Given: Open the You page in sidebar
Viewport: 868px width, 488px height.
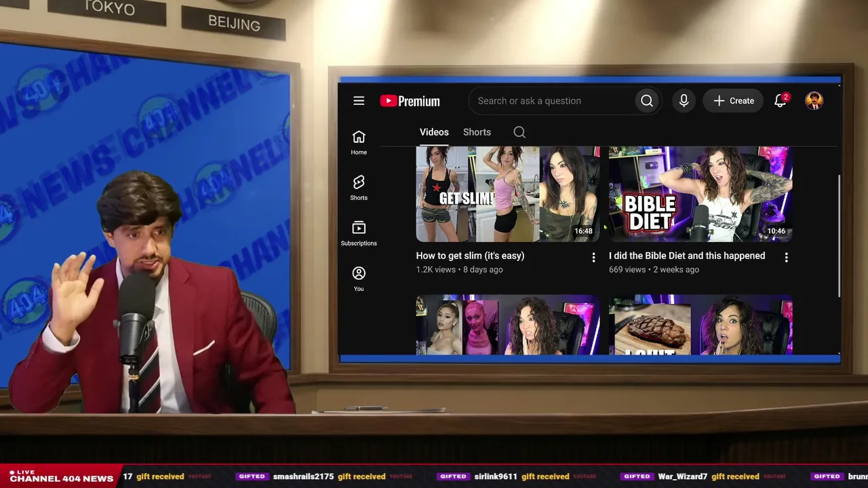Looking at the screenshot, I should click(x=359, y=279).
